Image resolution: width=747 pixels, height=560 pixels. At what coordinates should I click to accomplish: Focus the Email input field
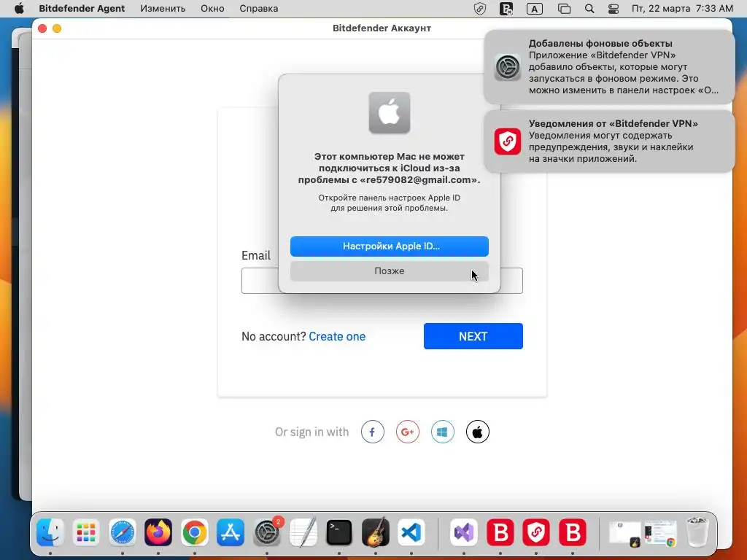click(x=382, y=281)
